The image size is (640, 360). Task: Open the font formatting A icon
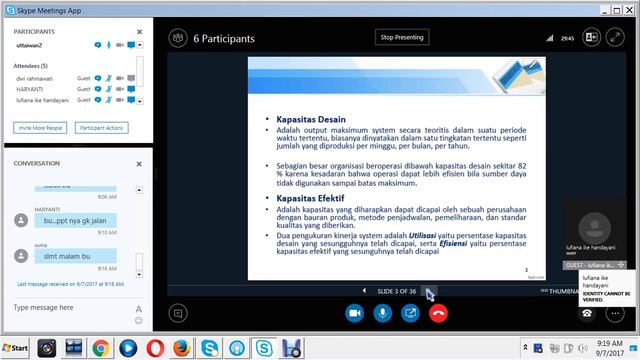[139, 309]
